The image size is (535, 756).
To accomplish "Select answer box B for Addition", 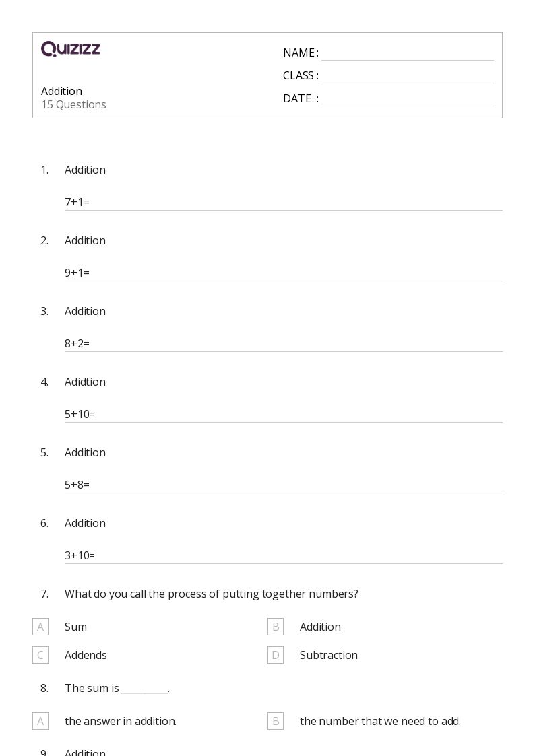I will click(x=276, y=627).
